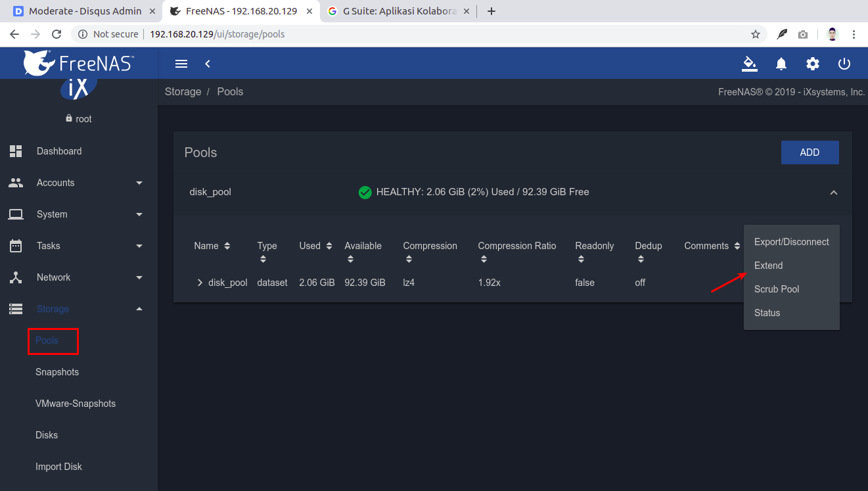Click the System laptop icon
Viewport: 868px width, 491px height.
(x=16, y=214)
